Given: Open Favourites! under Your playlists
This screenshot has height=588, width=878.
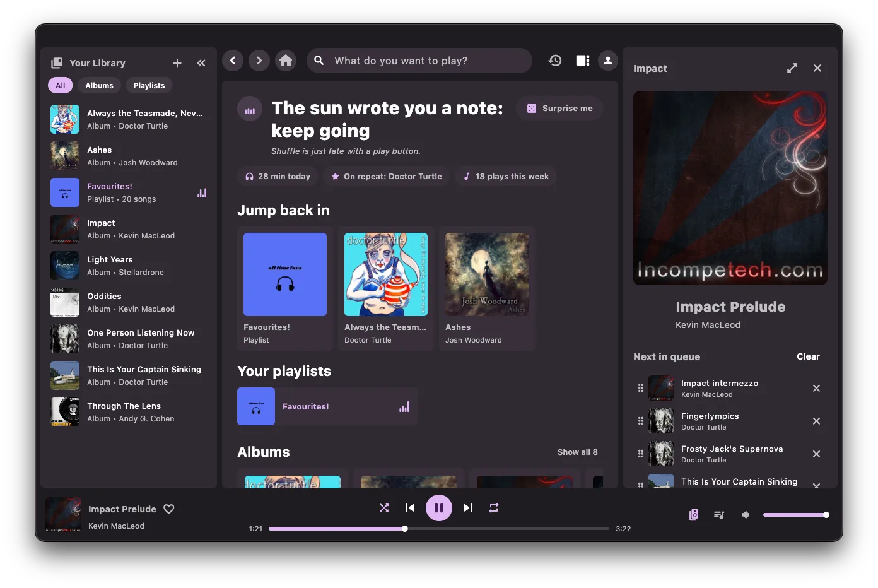Looking at the screenshot, I should pyautogui.click(x=327, y=406).
